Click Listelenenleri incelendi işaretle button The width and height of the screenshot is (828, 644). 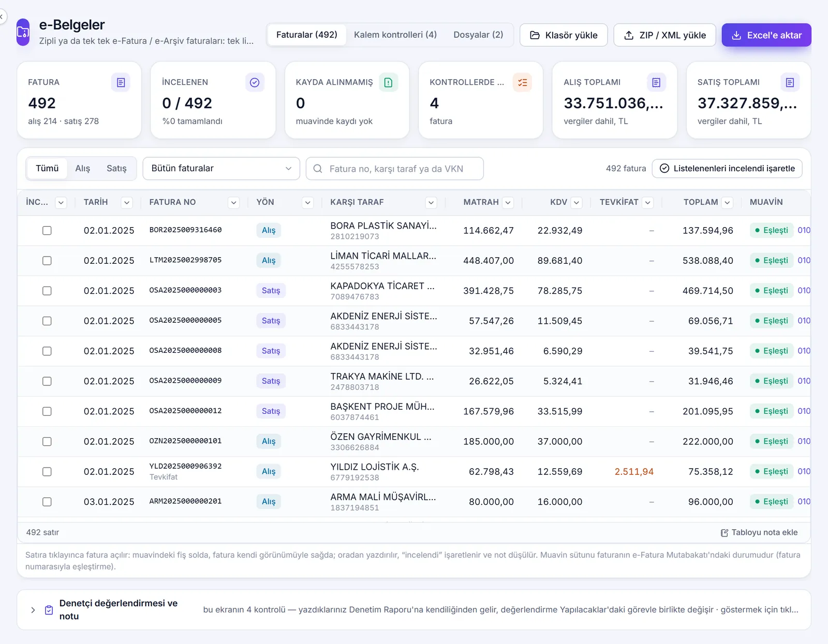click(x=727, y=169)
